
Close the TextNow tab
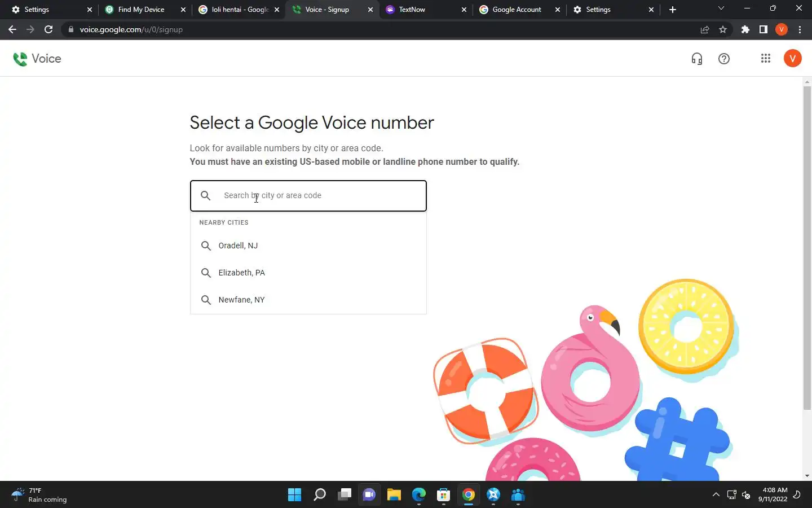pos(464,10)
